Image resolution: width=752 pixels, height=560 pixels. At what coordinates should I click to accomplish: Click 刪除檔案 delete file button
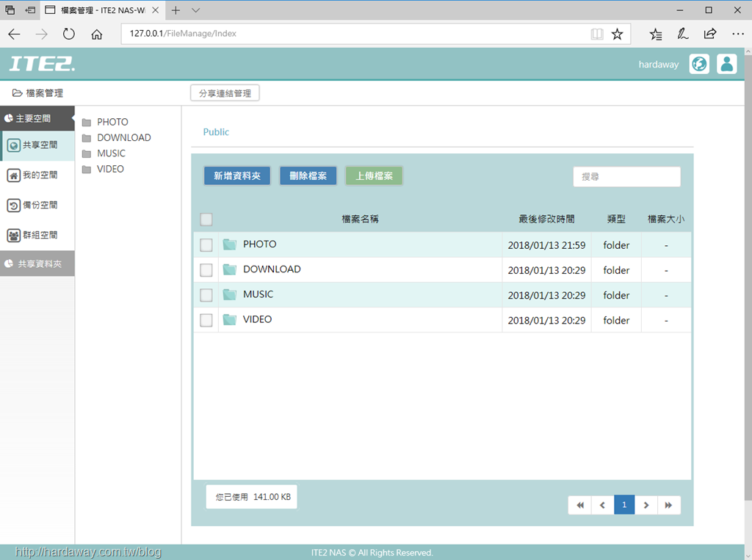pyautogui.click(x=308, y=176)
